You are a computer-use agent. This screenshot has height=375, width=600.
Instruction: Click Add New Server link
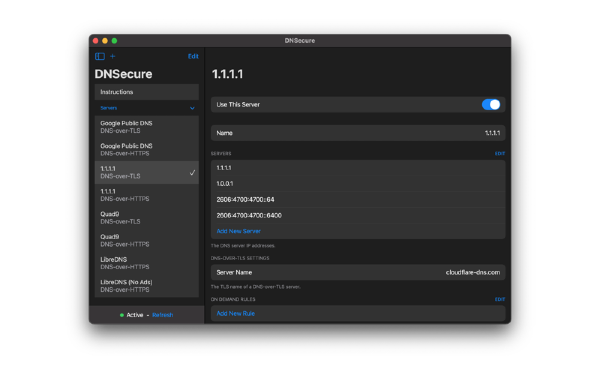click(238, 231)
